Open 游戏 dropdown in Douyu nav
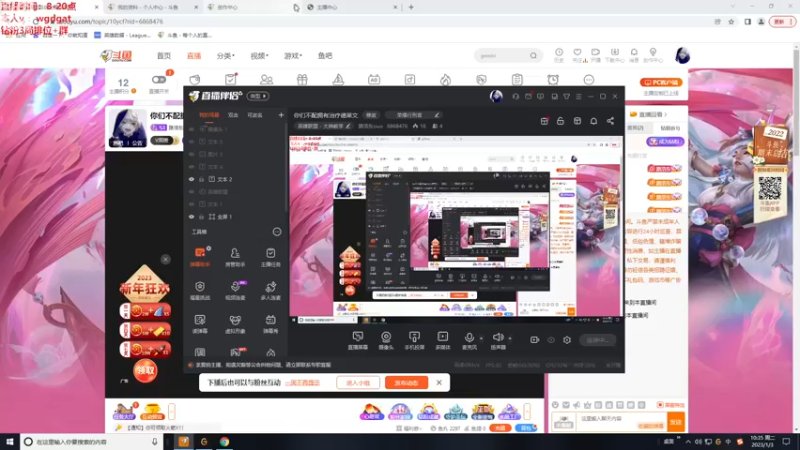800x450 pixels. coord(293,56)
